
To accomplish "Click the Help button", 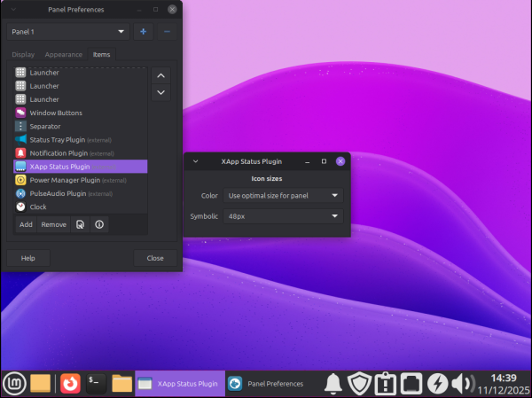I will tap(28, 258).
